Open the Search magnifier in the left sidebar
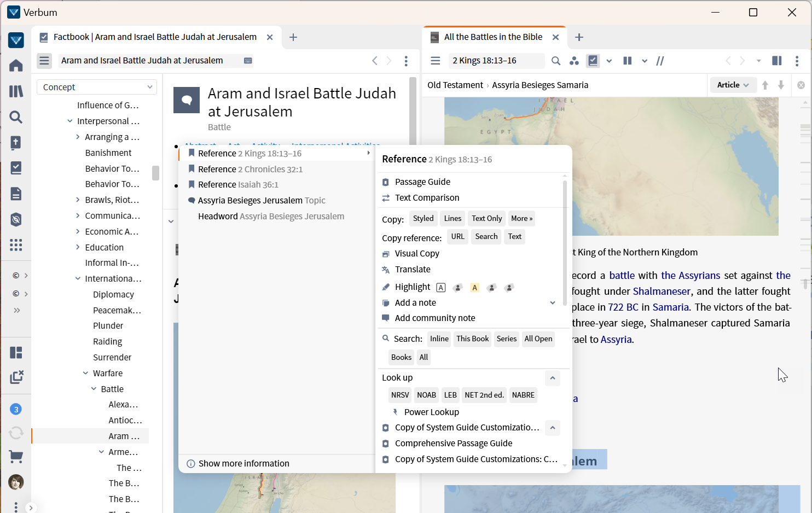812x513 pixels. (x=16, y=117)
